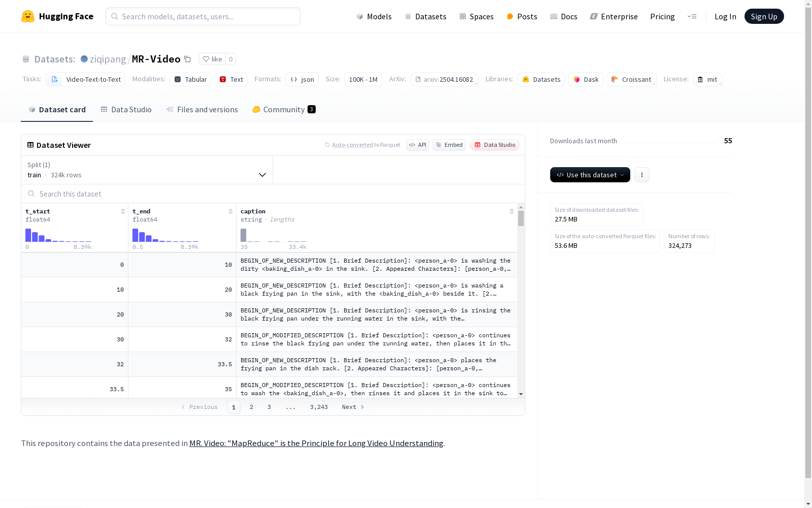Go to Next page
The height and width of the screenshot is (508, 812).
(353, 407)
